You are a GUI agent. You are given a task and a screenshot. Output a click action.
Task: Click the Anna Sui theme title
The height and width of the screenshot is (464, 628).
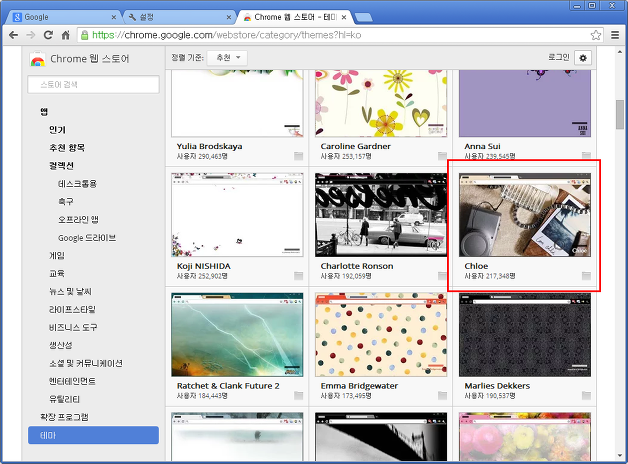click(x=482, y=146)
